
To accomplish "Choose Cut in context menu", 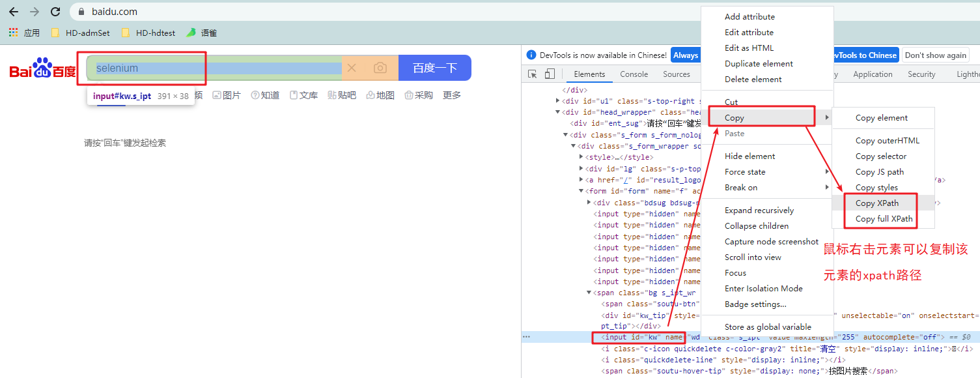I will tap(767, 102).
